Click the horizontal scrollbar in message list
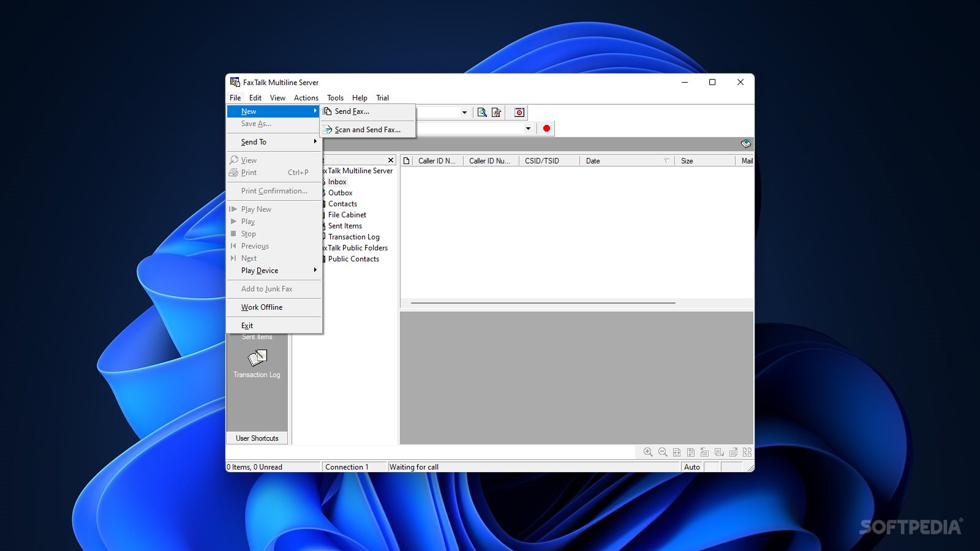Image resolution: width=980 pixels, height=551 pixels. tap(543, 303)
